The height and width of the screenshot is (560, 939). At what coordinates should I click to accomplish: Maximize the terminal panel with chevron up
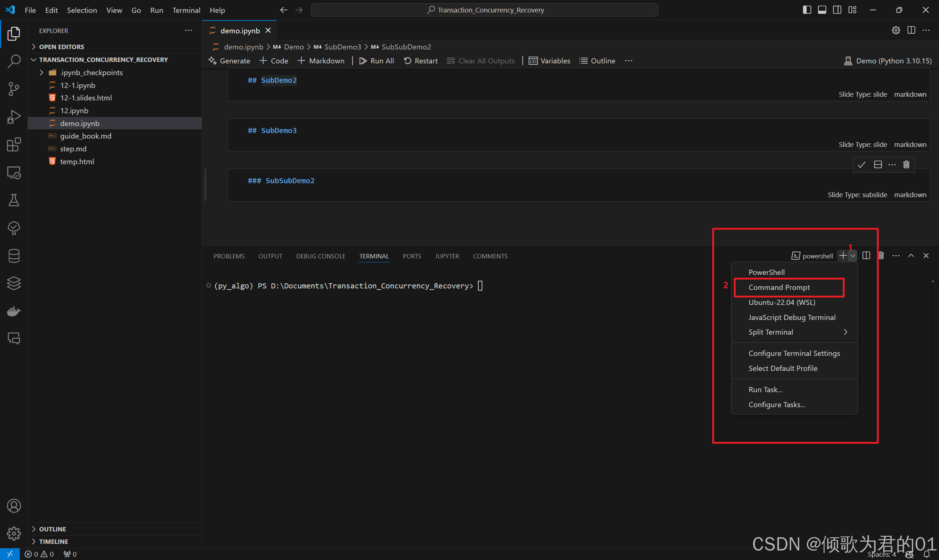pos(911,256)
